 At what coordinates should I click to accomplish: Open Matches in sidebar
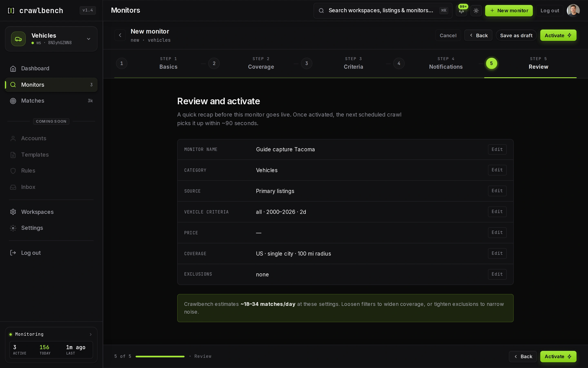(51, 101)
